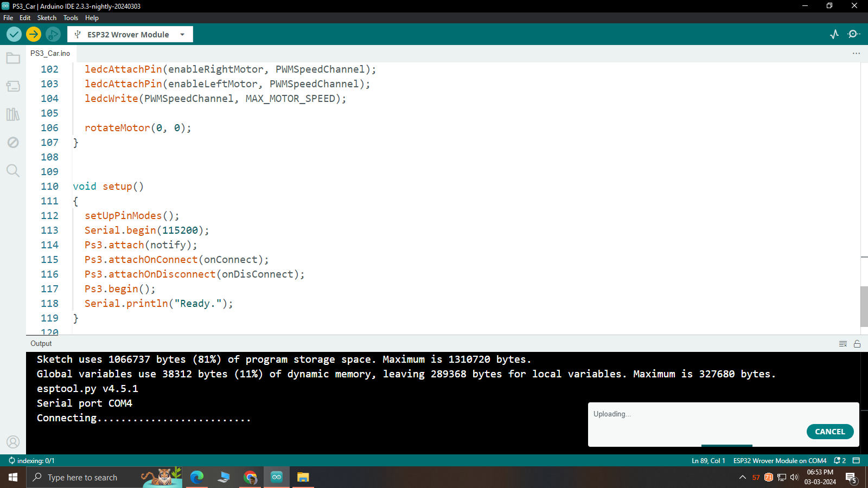Click the Ln 89, Col 1 cursor position

point(708,460)
